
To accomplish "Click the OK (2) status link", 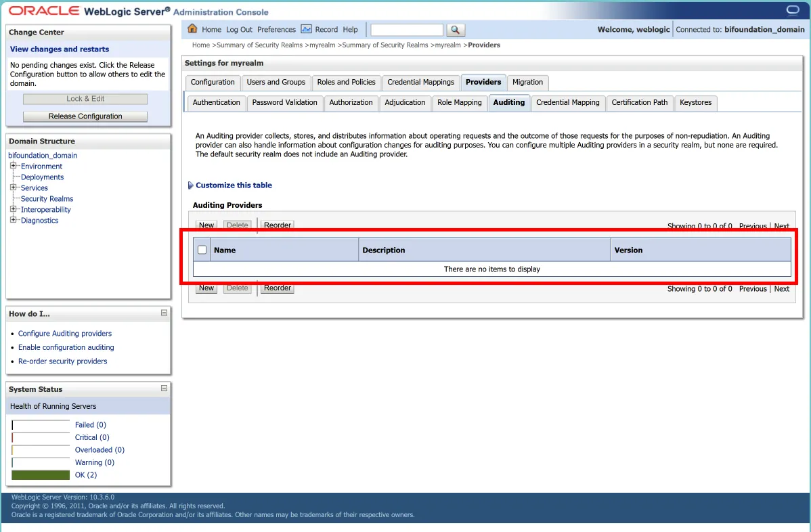I will click(x=86, y=474).
